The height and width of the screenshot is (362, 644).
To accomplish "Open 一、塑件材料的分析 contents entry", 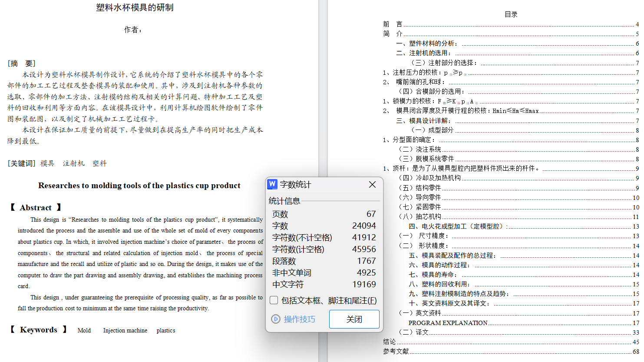I will click(426, 43).
